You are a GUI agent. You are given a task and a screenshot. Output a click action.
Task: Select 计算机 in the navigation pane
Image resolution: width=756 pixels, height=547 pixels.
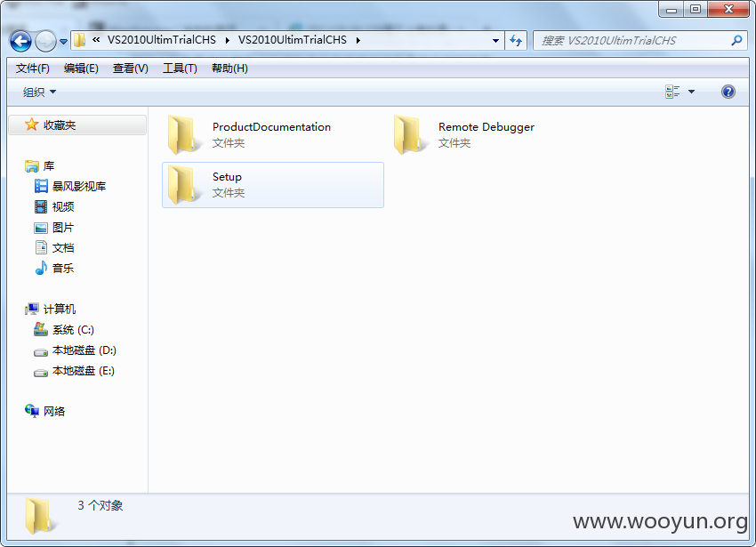tap(60, 310)
